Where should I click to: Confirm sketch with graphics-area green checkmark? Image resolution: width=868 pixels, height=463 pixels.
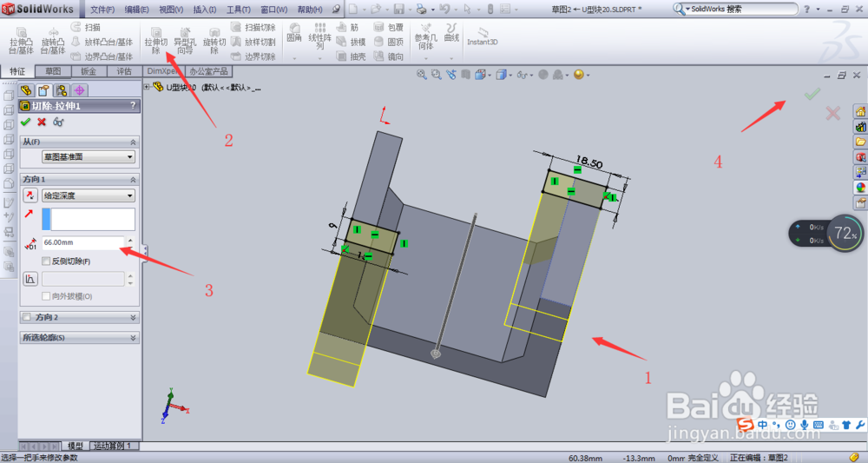(x=812, y=94)
